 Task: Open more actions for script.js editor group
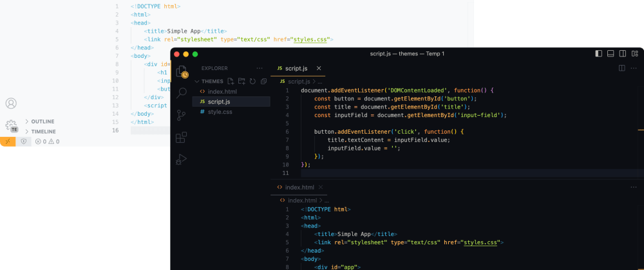tap(634, 68)
